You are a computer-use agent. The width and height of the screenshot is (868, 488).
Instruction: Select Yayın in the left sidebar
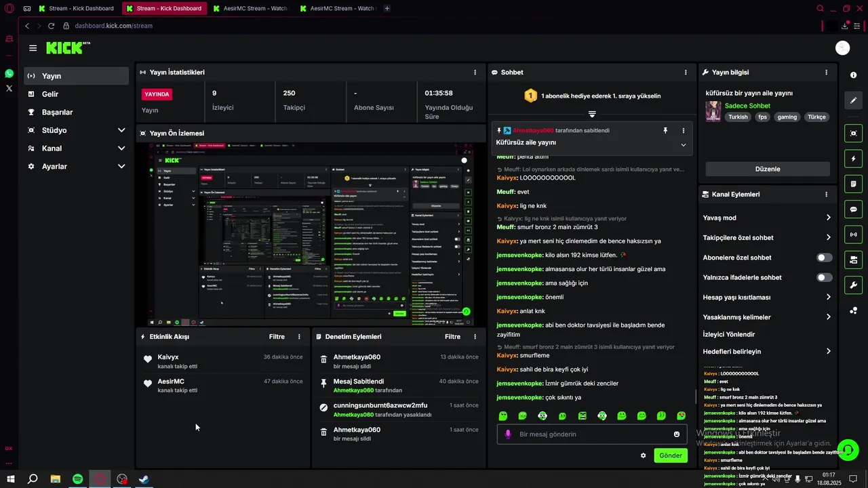pyautogui.click(x=77, y=76)
